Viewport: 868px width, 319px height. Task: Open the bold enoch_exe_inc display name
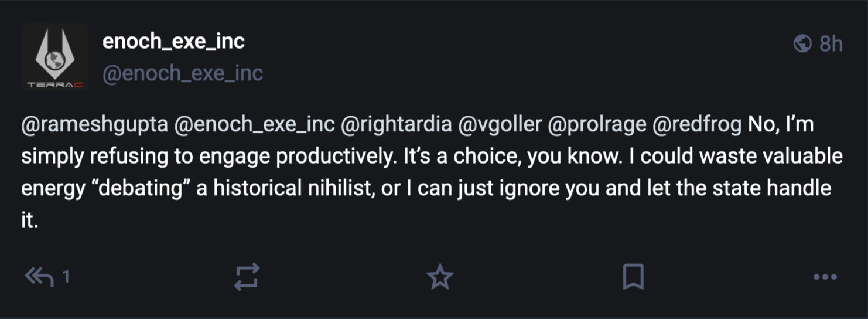coord(173,41)
